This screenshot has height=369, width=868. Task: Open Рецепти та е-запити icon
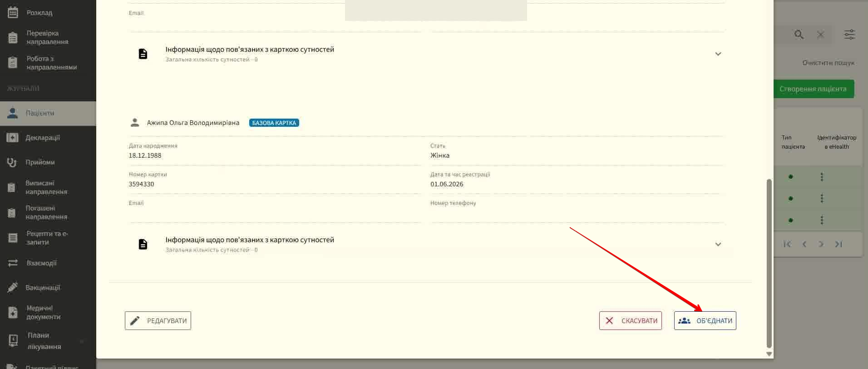pos(13,238)
